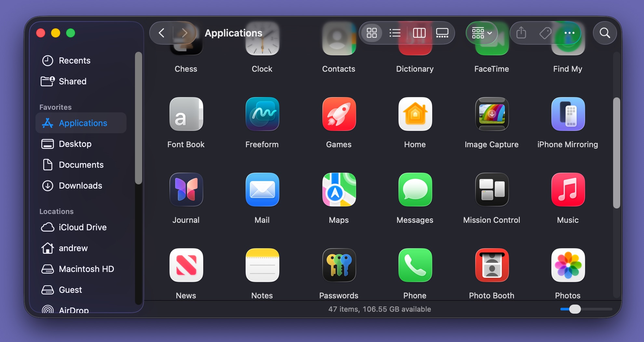Image resolution: width=644 pixels, height=342 pixels.
Task: Click the Edit Tags button
Action: click(x=545, y=33)
